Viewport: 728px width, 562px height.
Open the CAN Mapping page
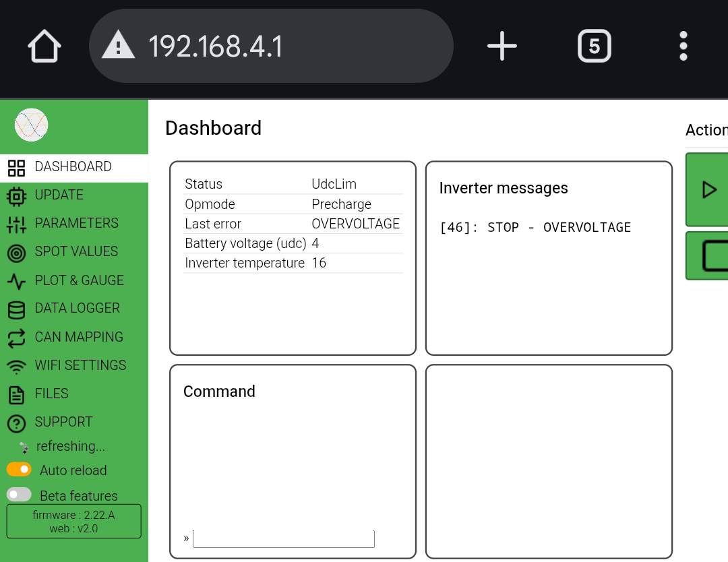(x=78, y=337)
